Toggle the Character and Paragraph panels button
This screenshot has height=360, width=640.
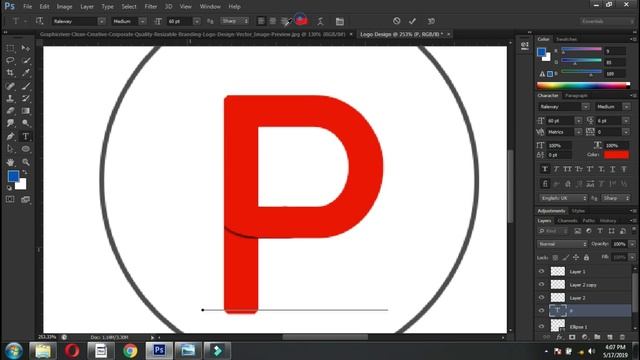point(340,21)
